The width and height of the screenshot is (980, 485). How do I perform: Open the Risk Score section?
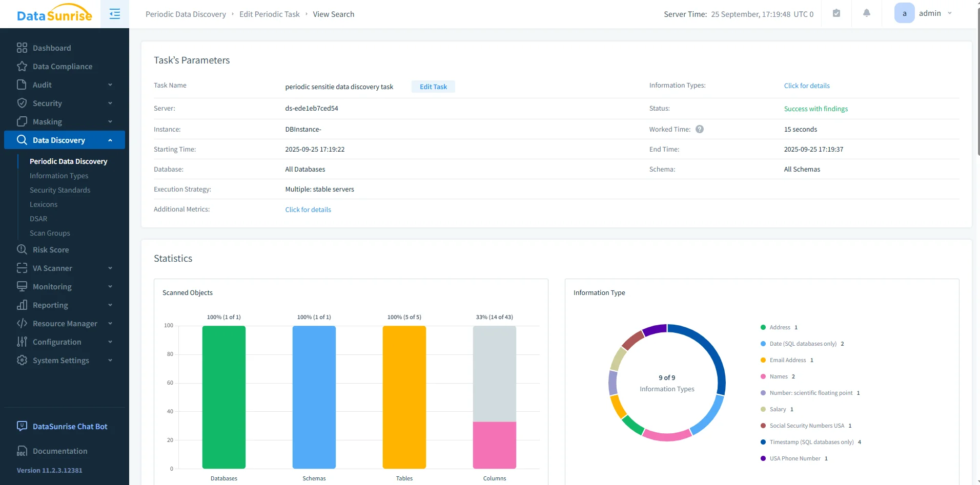(50, 249)
